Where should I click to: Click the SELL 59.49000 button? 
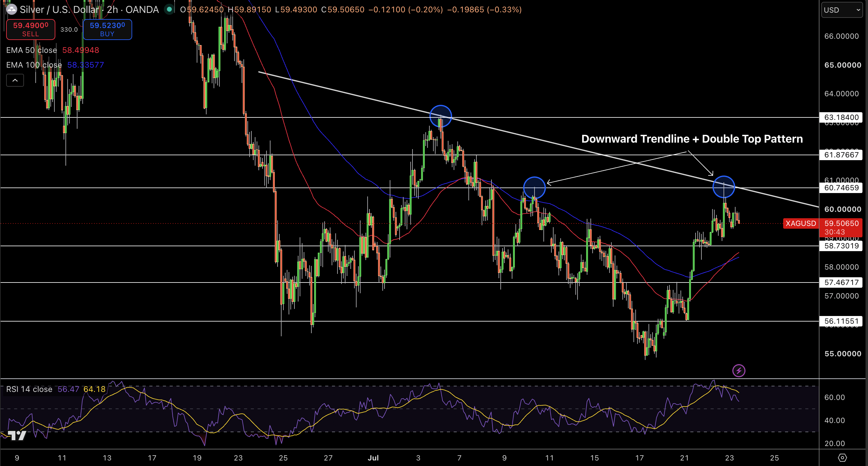[x=31, y=29]
